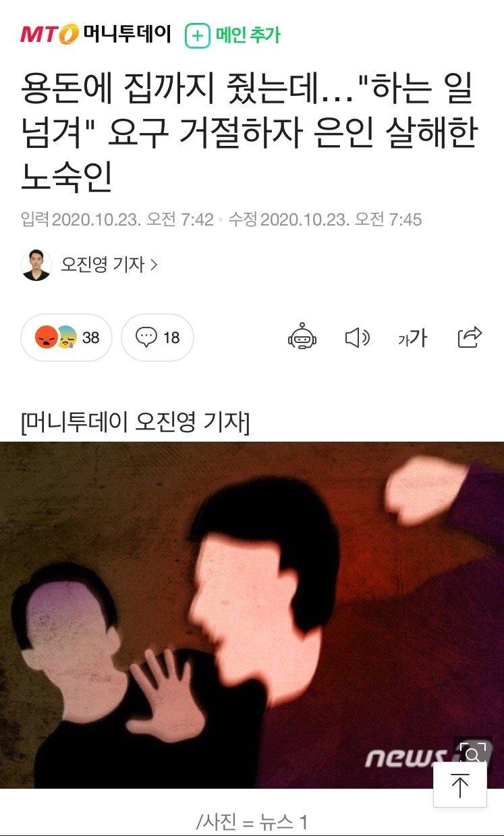
Task: Add publisher via 메인 추가 label
Action: tap(248, 35)
